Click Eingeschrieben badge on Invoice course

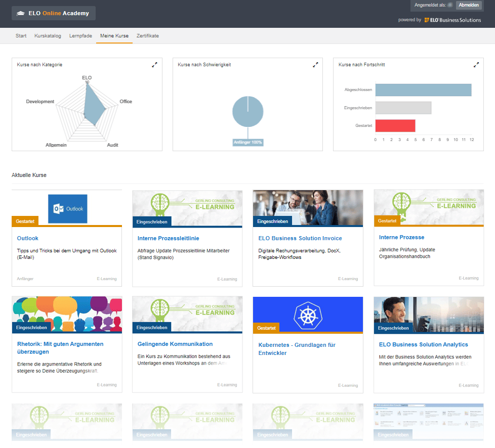[x=272, y=221]
